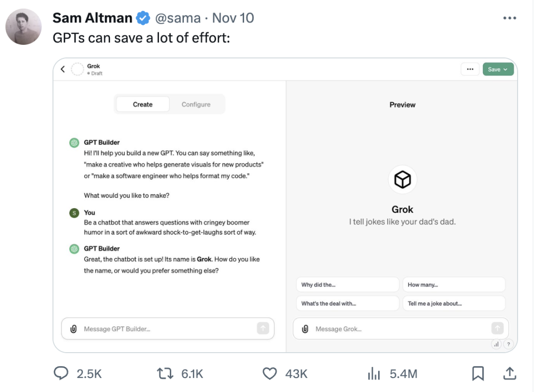Click Sam Altman's profile avatar
Image resolution: width=538 pixels, height=392 pixels.
(23, 27)
